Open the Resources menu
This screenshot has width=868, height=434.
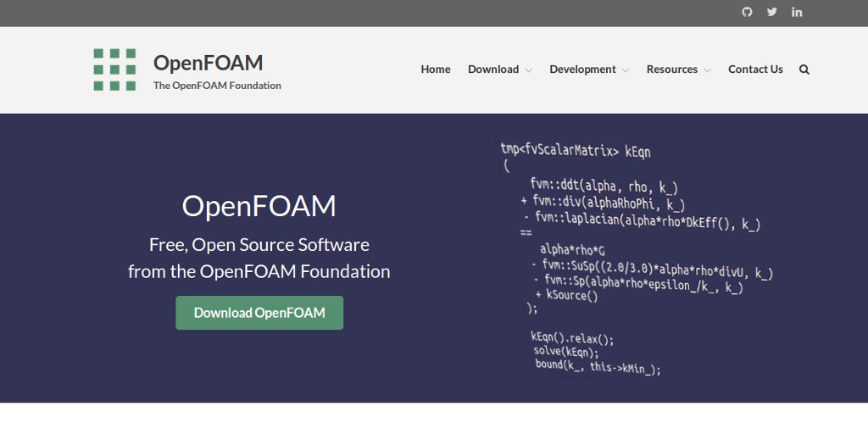672,70
